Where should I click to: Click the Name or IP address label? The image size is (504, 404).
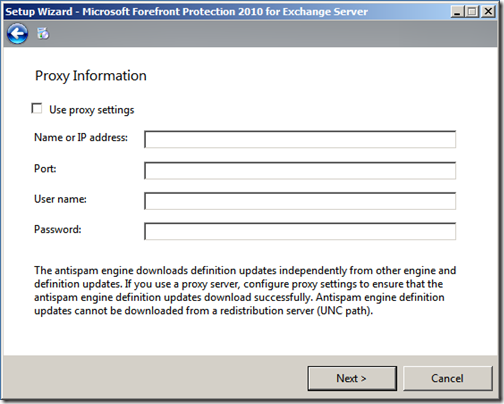[81, 137]
